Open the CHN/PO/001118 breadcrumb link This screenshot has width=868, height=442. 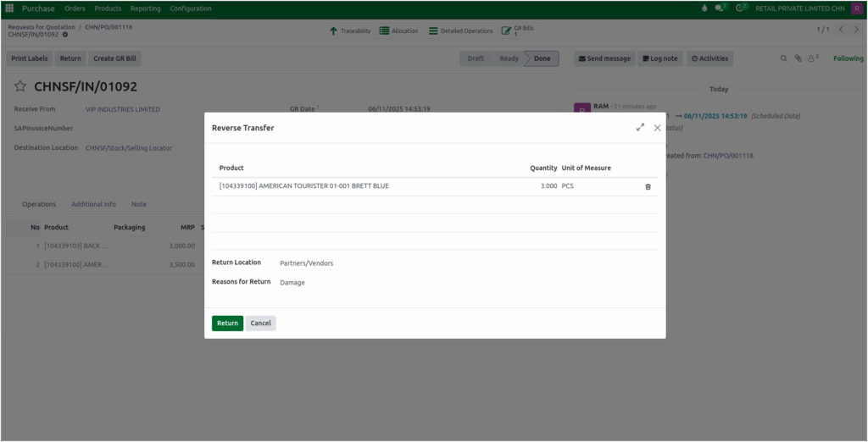[x=108, y=27]
